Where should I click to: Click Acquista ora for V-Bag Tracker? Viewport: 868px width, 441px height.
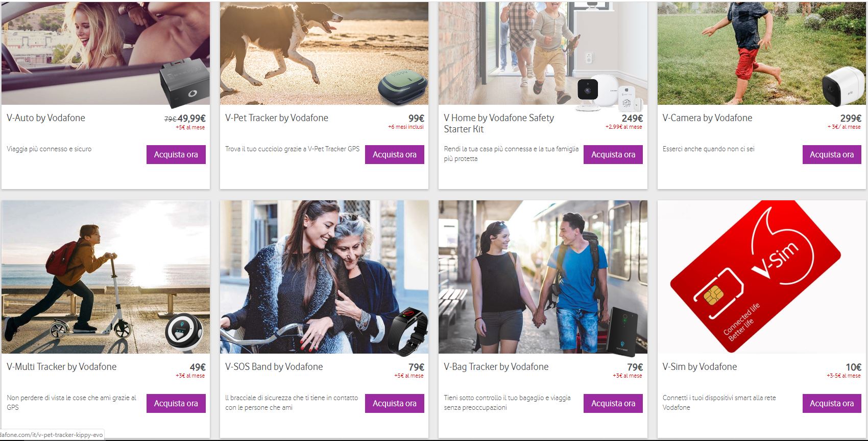[x=613, y=403]
